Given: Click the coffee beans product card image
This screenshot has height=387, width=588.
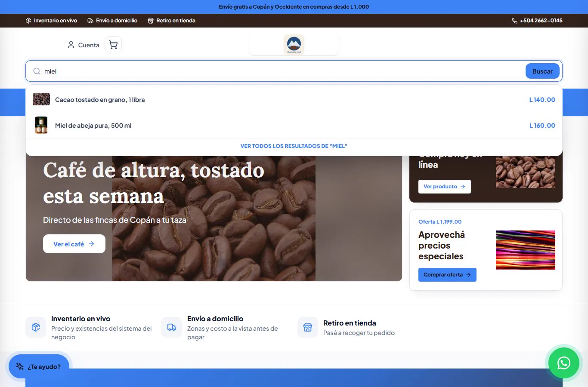Looking at the screenshot, I should click(526, 172).
